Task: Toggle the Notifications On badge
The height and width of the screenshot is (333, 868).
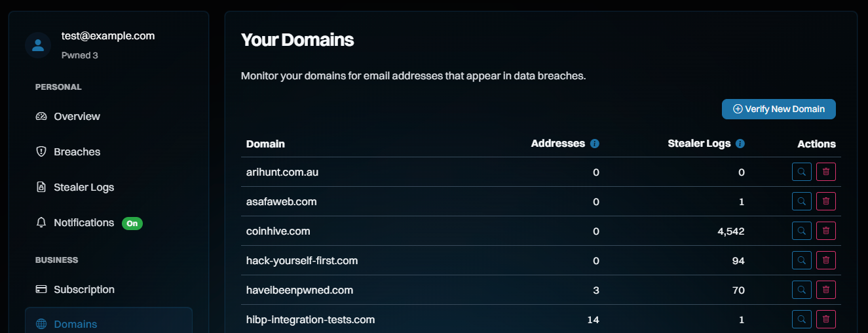Action: coord(132,223)
